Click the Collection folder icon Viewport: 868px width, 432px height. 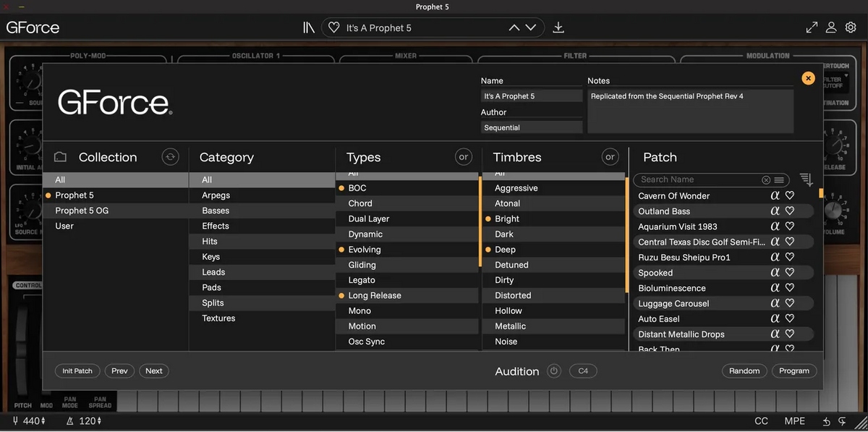pyautogui.click(x=60, y=157)
